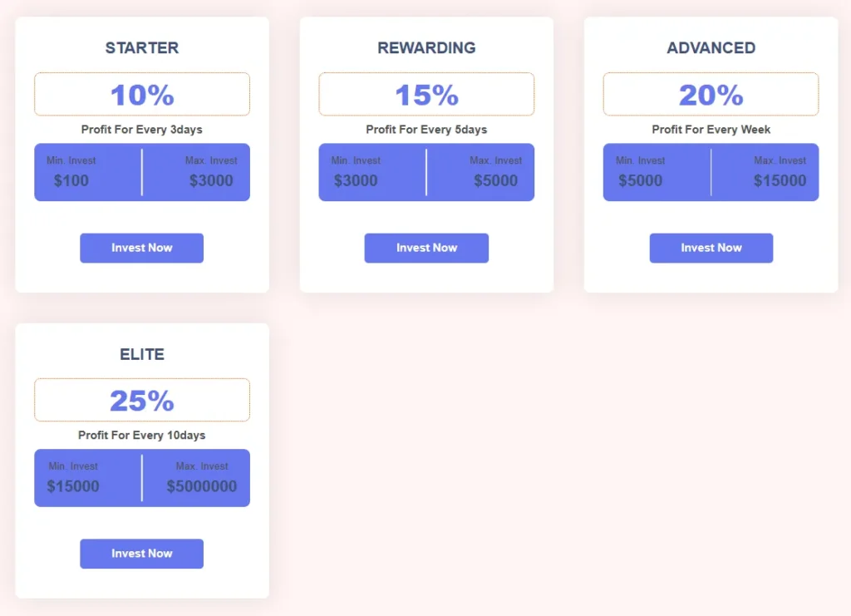Click the 15% profit rate box
851x616 pixels.
(x=426, y=95)
